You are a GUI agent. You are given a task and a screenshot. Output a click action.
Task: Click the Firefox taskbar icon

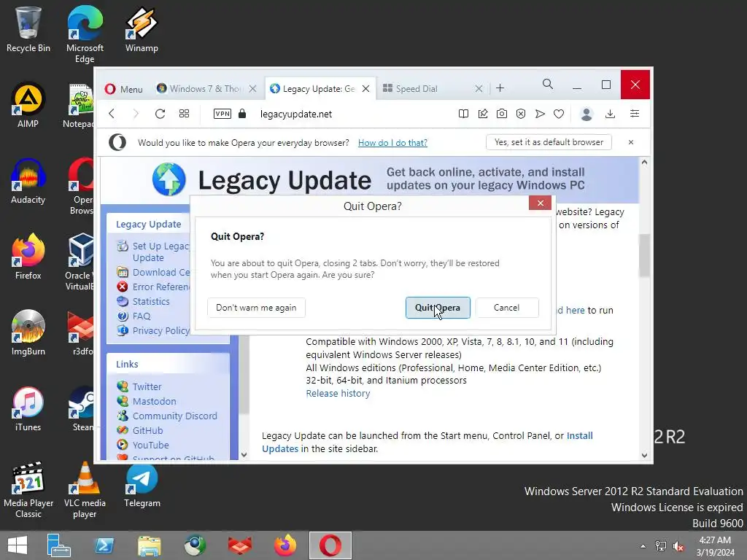pos(285,545)
